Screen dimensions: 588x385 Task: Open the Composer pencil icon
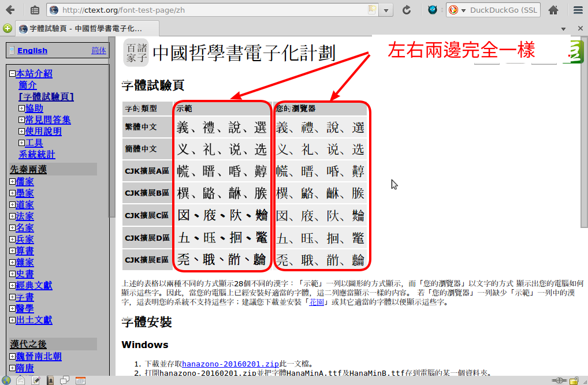(36, 380)
